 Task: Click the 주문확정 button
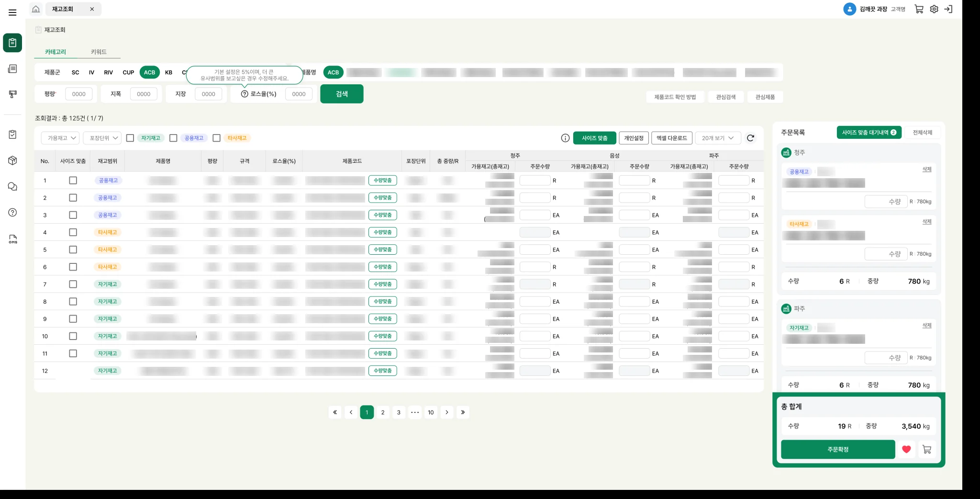point(838,449)
